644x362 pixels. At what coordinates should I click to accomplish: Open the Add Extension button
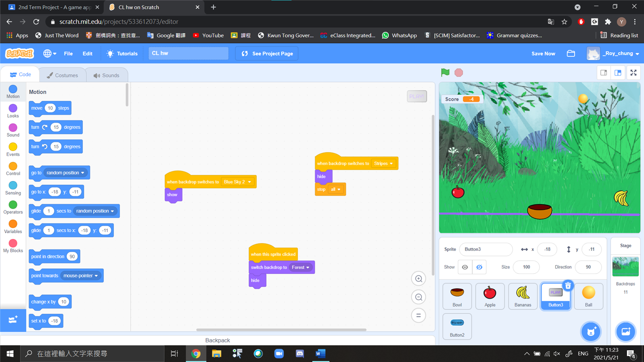13,320
